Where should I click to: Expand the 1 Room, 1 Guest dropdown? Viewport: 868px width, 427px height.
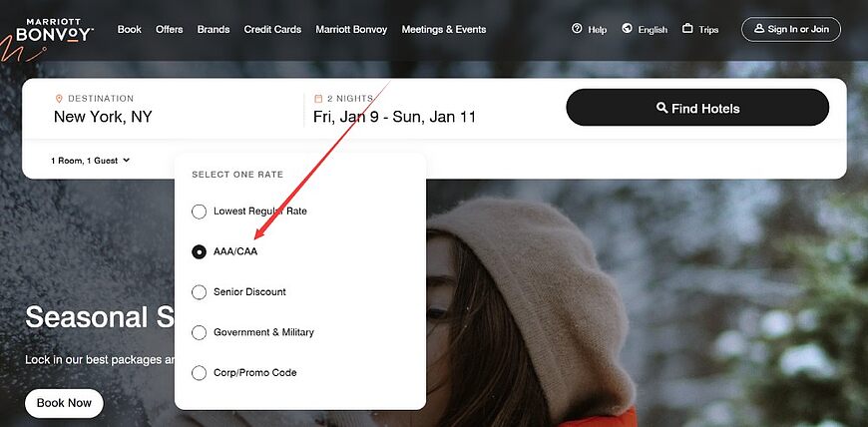90,161
